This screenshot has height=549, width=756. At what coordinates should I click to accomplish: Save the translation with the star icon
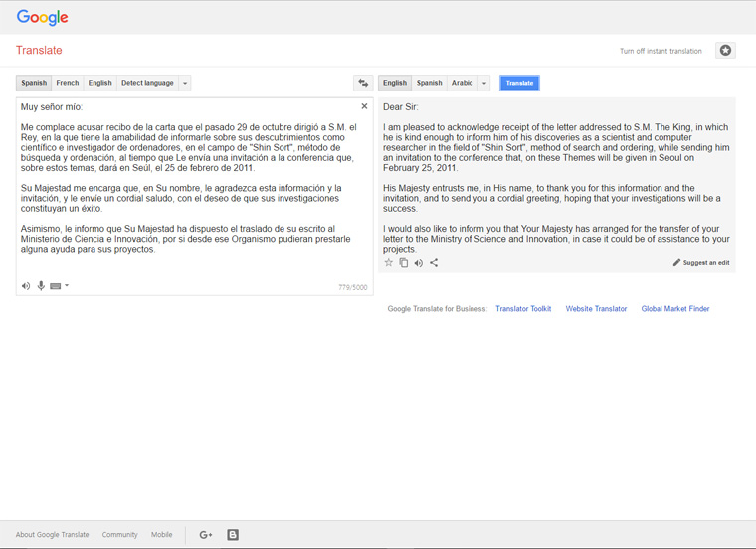click(389, 263)
